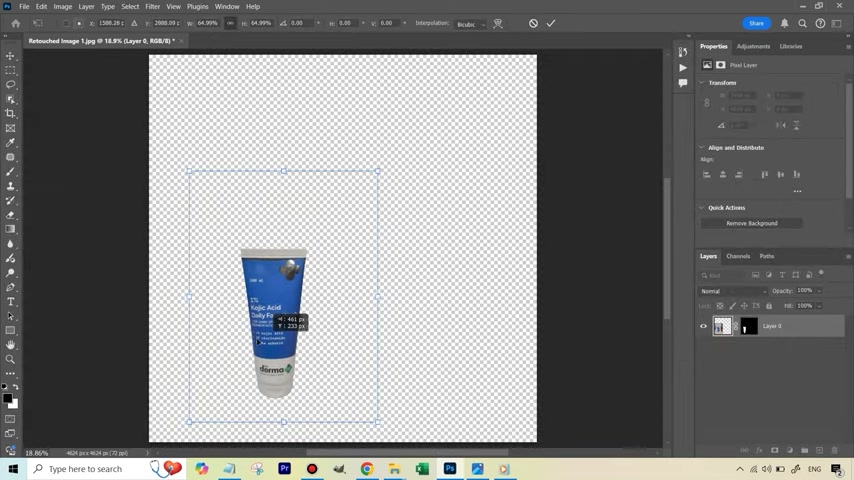
Task: Click the Layer 0 mask thumbnail
Action: [x=749, y=326]
